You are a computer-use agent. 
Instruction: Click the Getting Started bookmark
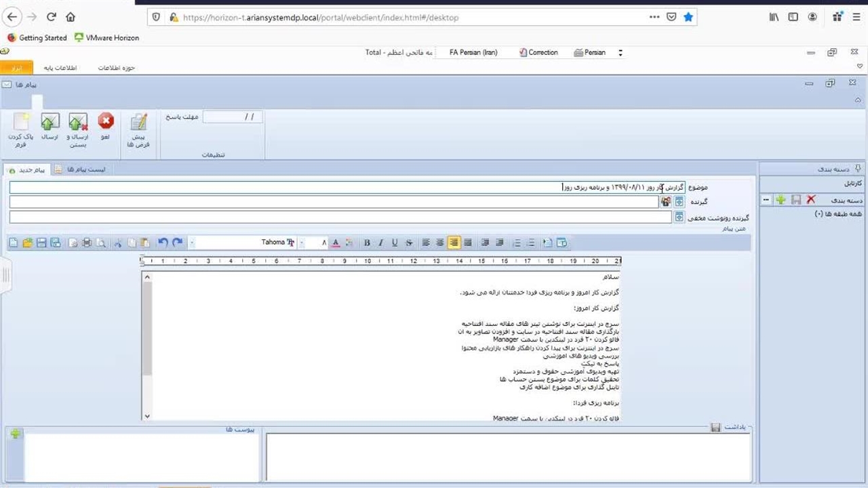37,38
